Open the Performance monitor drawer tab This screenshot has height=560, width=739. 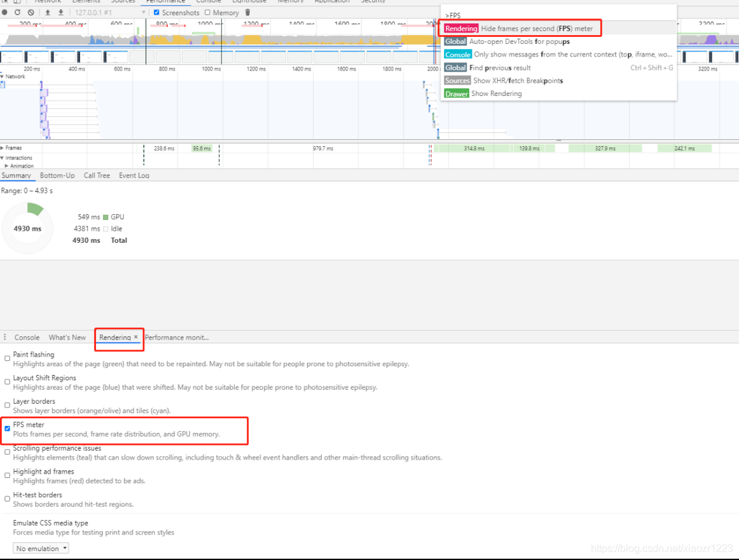click(177, 338)
